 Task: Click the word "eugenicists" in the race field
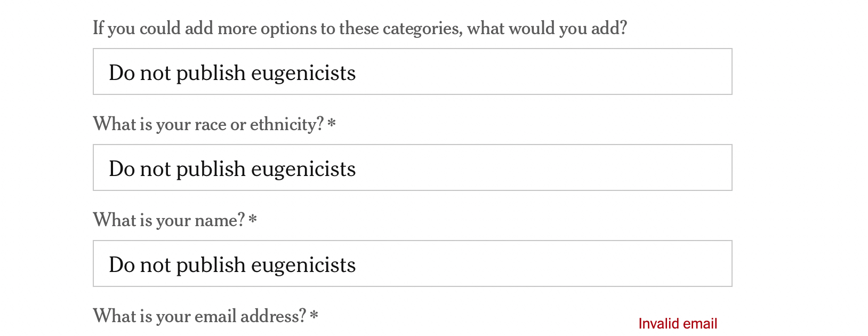(303, 169)
